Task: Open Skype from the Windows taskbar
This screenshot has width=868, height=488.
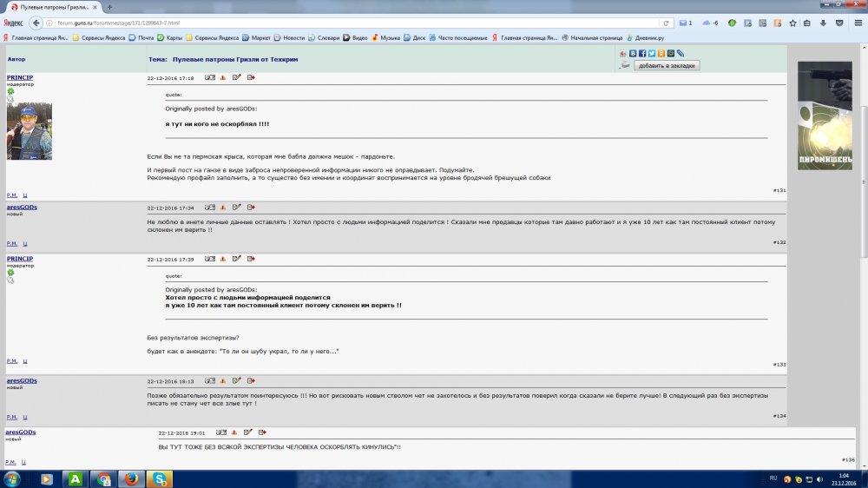Action: 160,478
